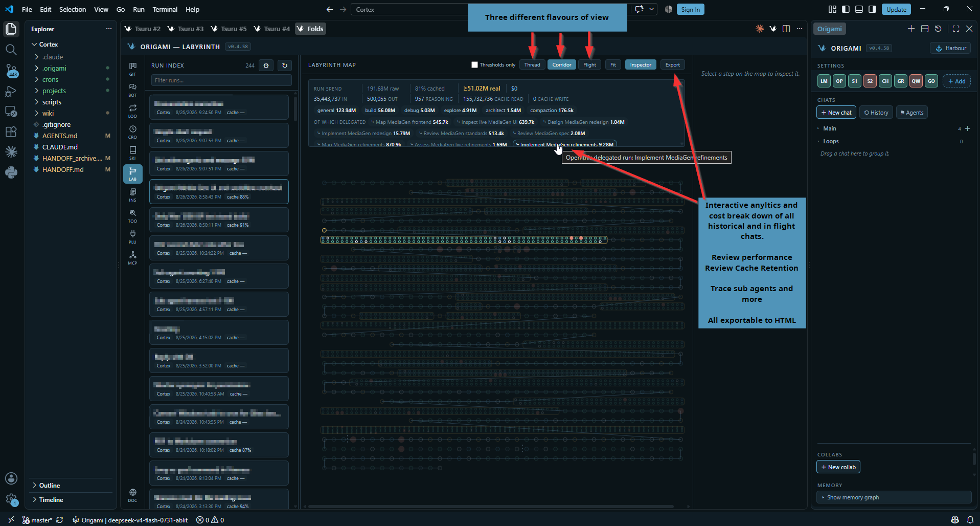
Task: Click the New collab button
Action: tap(838, 467)
